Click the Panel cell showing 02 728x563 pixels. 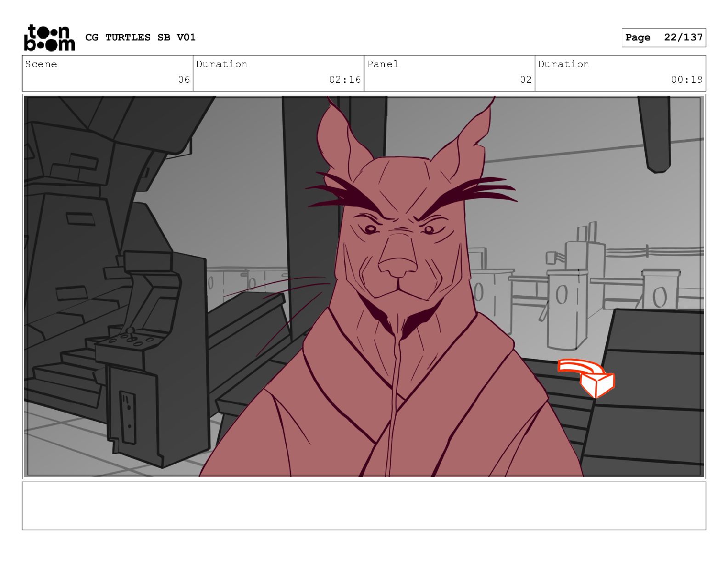pyautogui.click(x=449, y=73)
